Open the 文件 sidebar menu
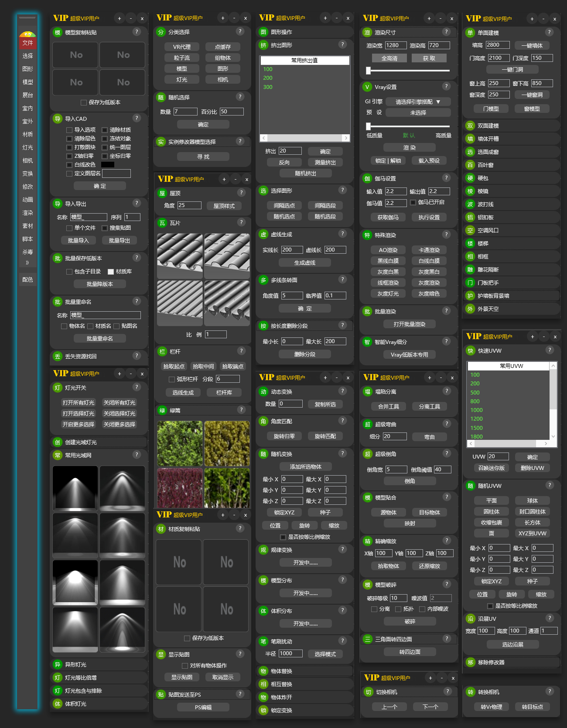567x728 pixels. tap(27, 43)
